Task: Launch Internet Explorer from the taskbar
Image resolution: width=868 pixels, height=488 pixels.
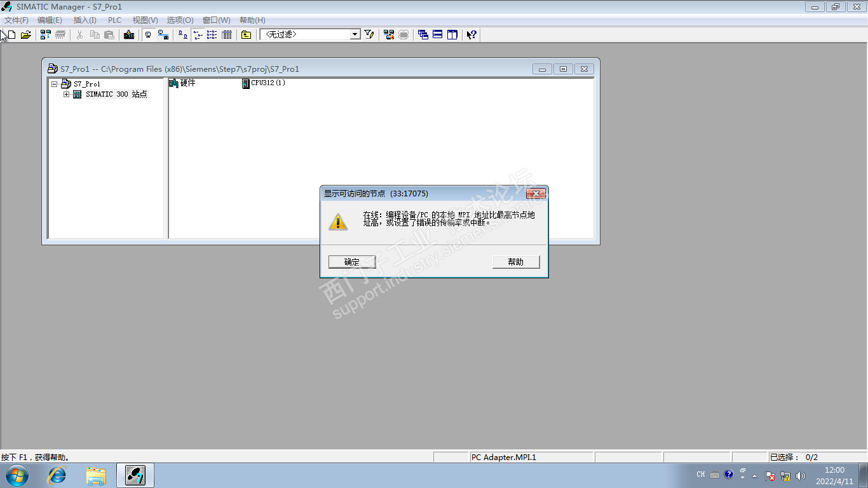Action: point(57,475)
